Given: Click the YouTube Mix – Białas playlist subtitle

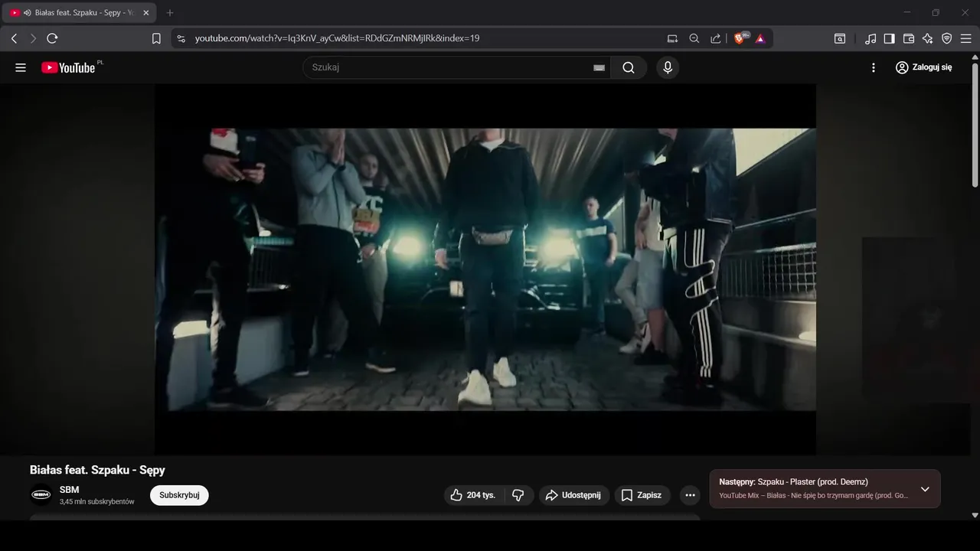Looking at the screenshot, I should click(x=814, y=496).
